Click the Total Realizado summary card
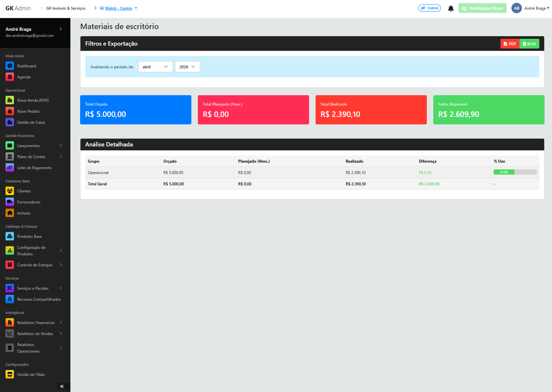 (371, 110)
